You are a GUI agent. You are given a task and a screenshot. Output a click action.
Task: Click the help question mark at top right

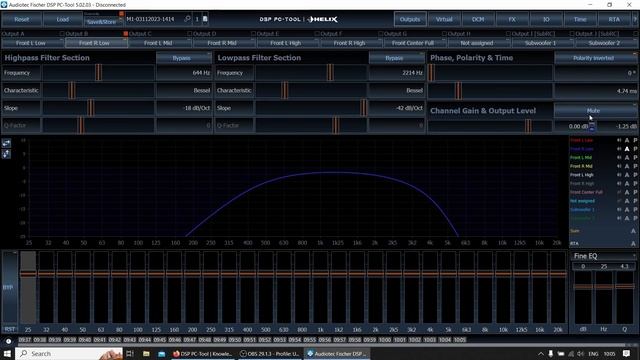tap(636, 19)
